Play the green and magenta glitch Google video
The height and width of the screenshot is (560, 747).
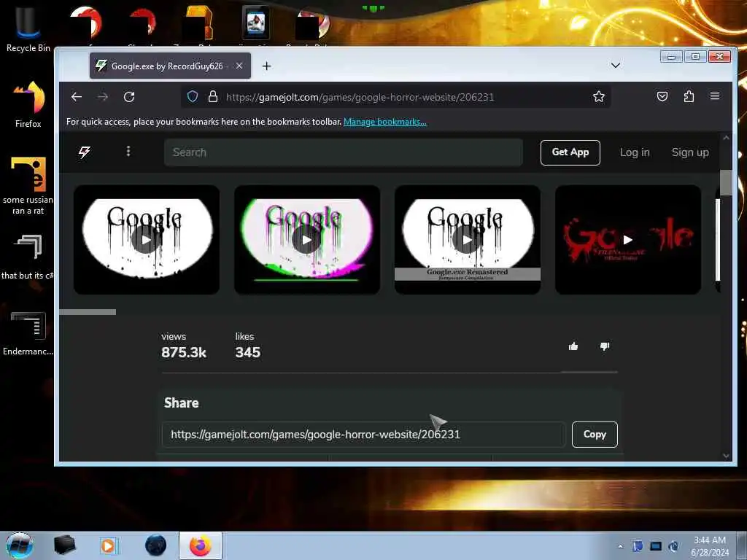click(307, 239)
